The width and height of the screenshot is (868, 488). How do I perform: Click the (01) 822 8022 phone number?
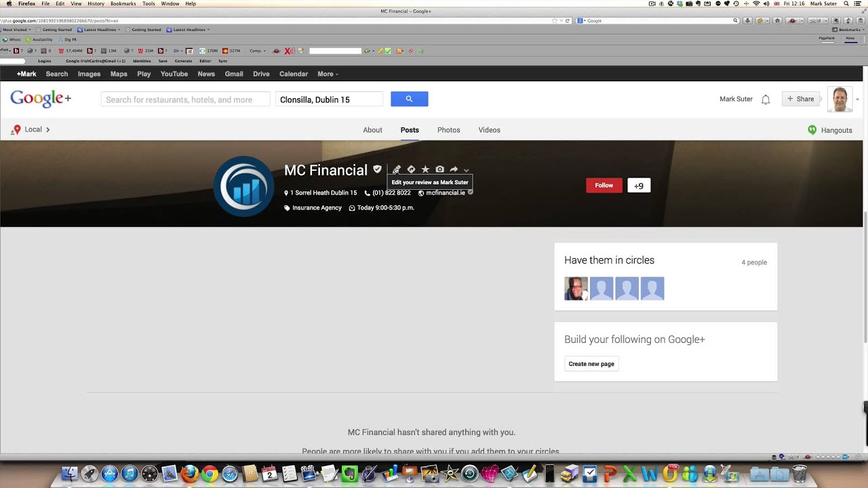[391, 193]
